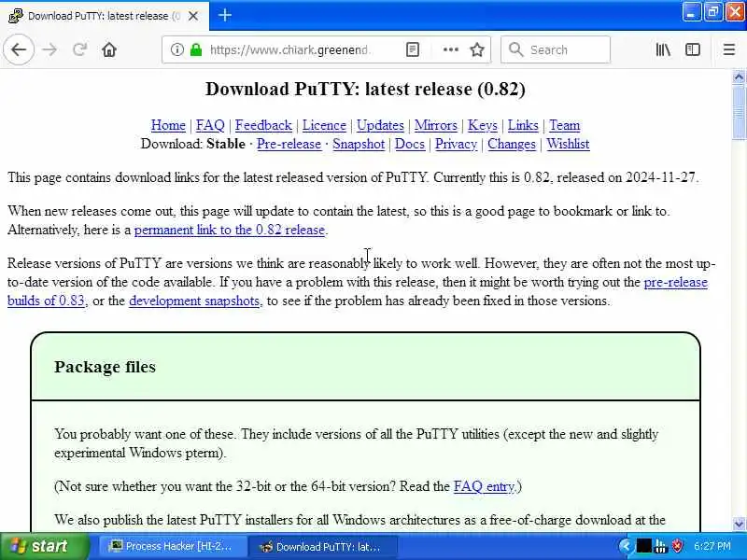Click the network activity tray icon
747x560 pixels.
[x=661, y=546]
